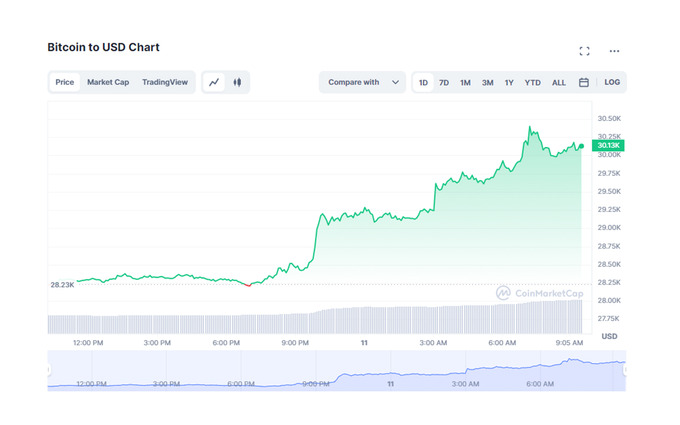Select the Price tab
The height and width of the screenshot is (425, 680).
tap(65, 82)
